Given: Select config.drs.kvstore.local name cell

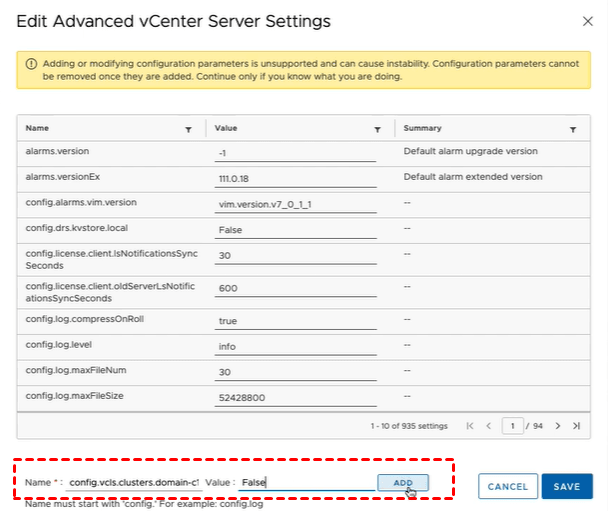Looking at the screenshot, I should click(77, 228).
